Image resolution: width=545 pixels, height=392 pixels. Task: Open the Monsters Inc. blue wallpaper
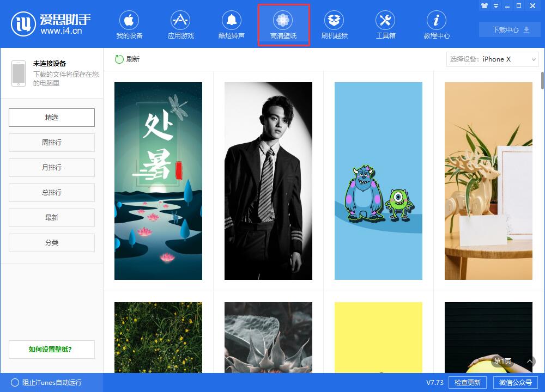[x=378, y=181]
